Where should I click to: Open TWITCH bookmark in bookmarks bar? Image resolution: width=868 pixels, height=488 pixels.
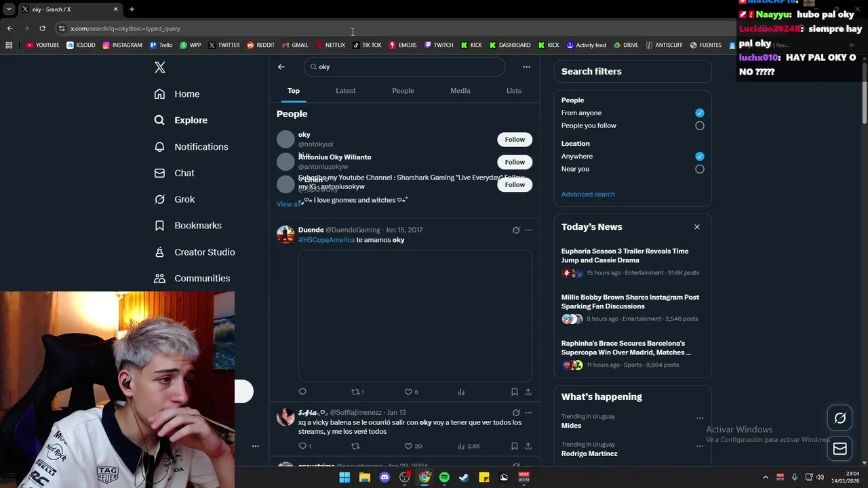[439, 45]
